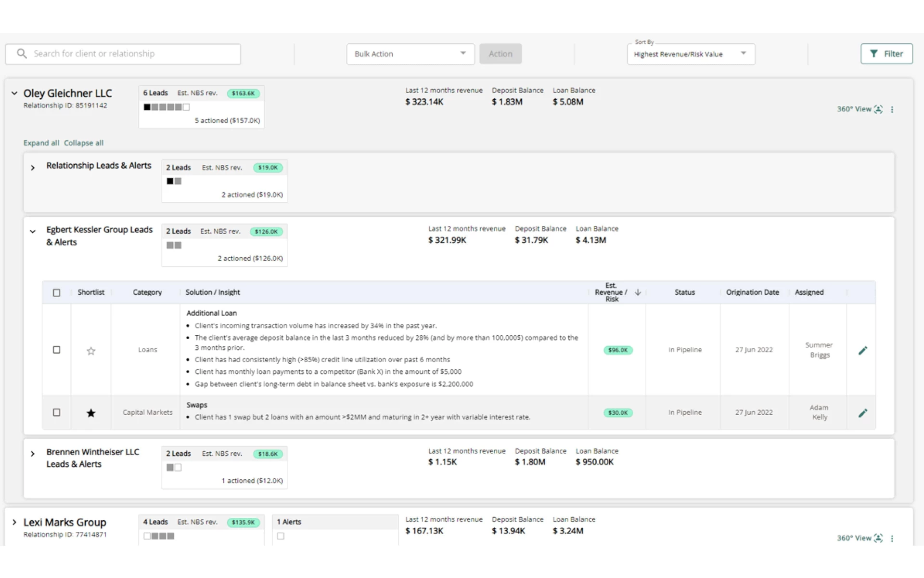Click the Assigned column header
924x578 pixels.
click(809, 292)
